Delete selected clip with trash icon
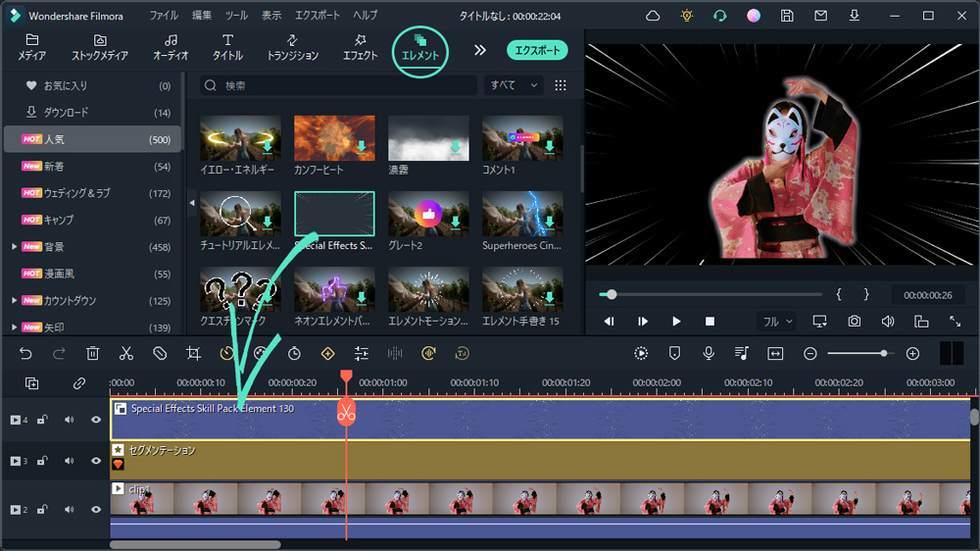Viewport: 980px width, 551px height. tap(92, 353)
